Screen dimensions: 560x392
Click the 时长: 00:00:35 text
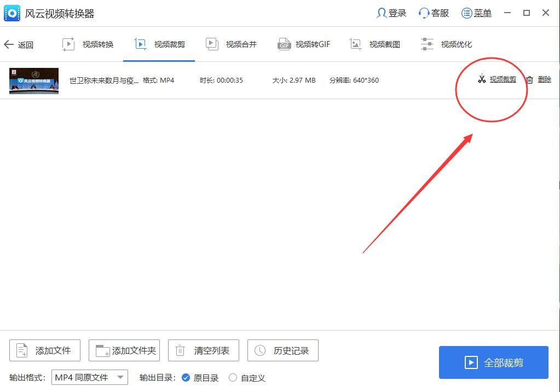[221, 80]
